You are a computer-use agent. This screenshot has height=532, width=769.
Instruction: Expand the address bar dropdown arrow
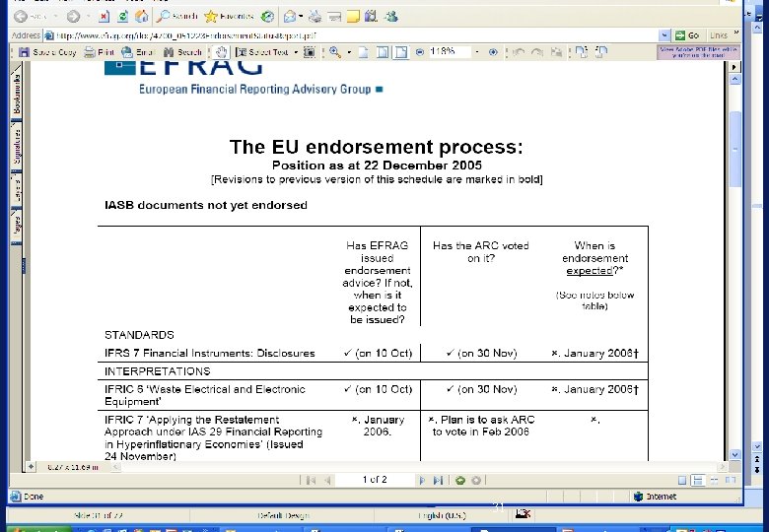coord(664,35)
